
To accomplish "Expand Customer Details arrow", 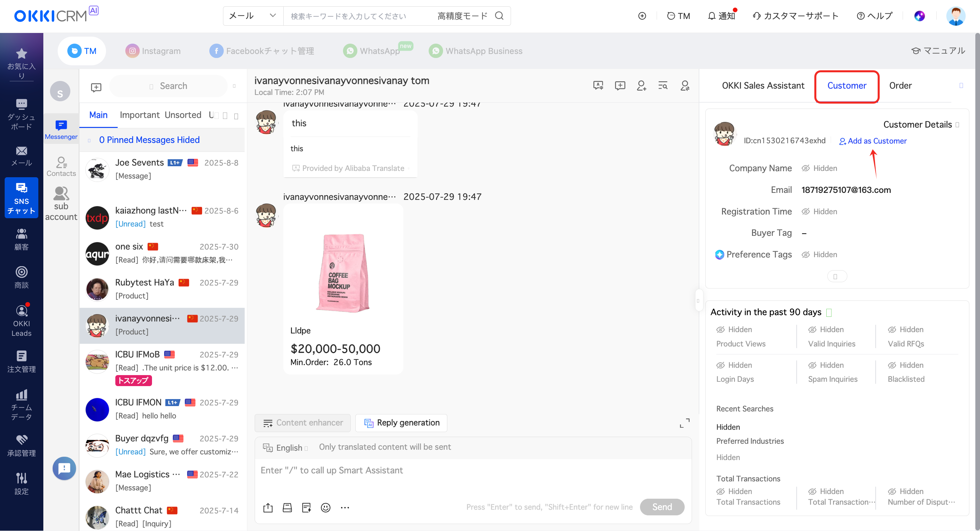I will point(958,125).
